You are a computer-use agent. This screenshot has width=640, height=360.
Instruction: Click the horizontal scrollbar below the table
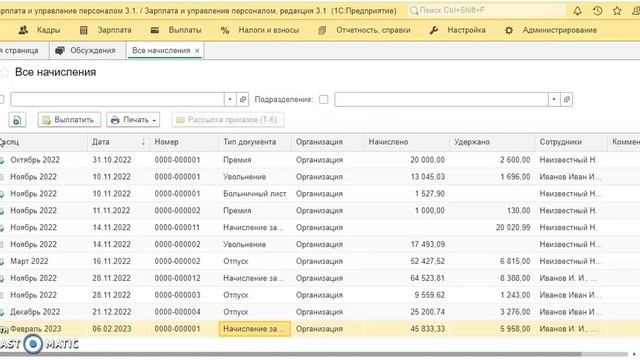(290, 354)
